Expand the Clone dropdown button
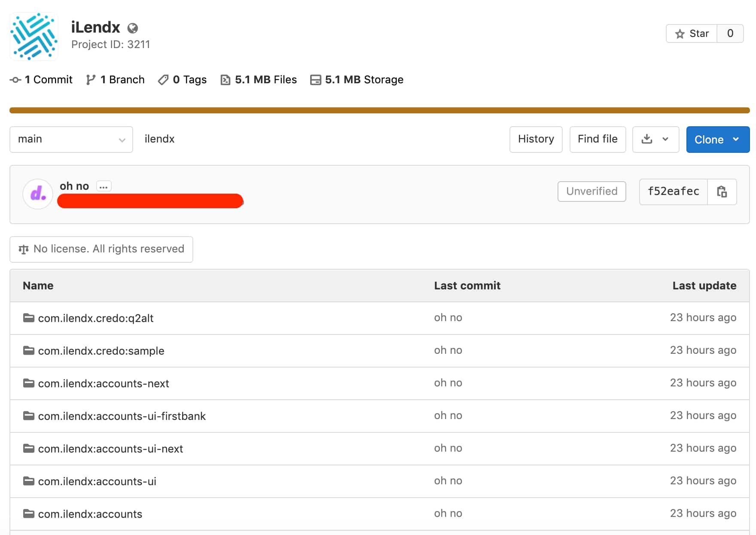This screenshot has height=535, width=756. point(717,140)
